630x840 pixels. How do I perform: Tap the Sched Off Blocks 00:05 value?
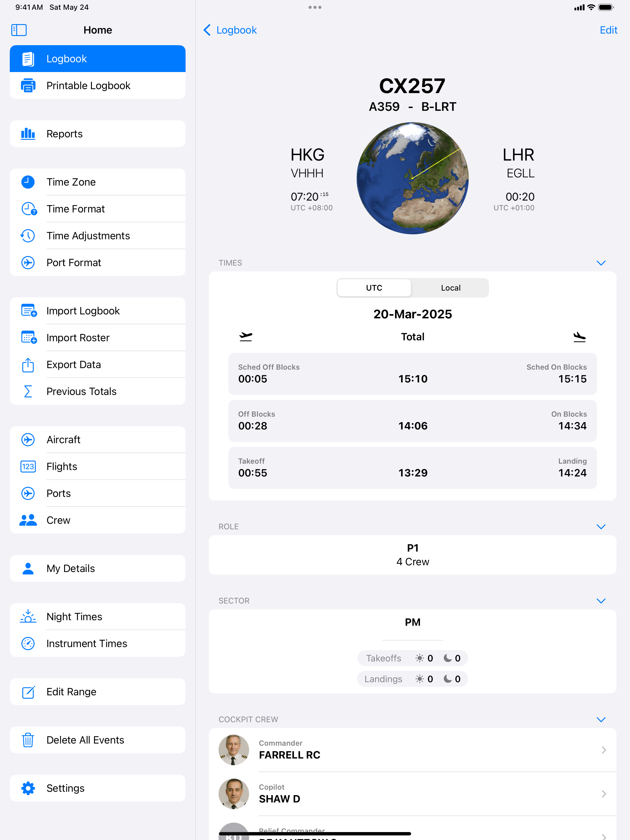[252, 378]
